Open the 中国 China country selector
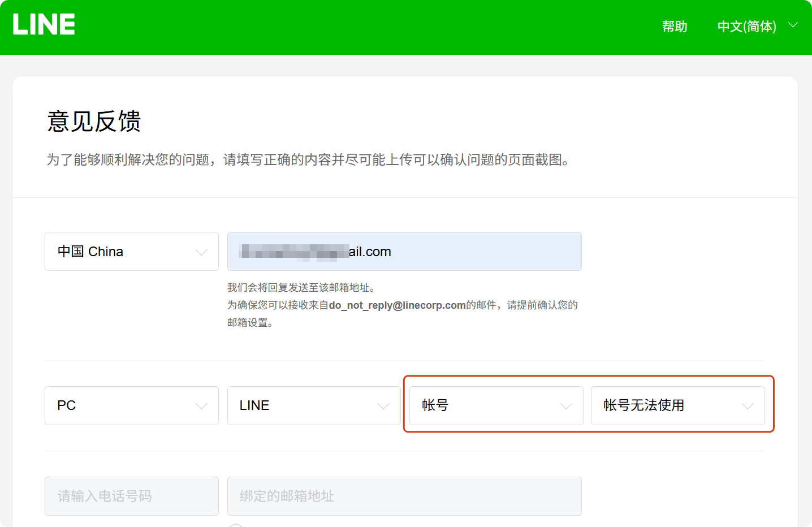Viewport: 812px width, 527px height. (x=131, y=252)
